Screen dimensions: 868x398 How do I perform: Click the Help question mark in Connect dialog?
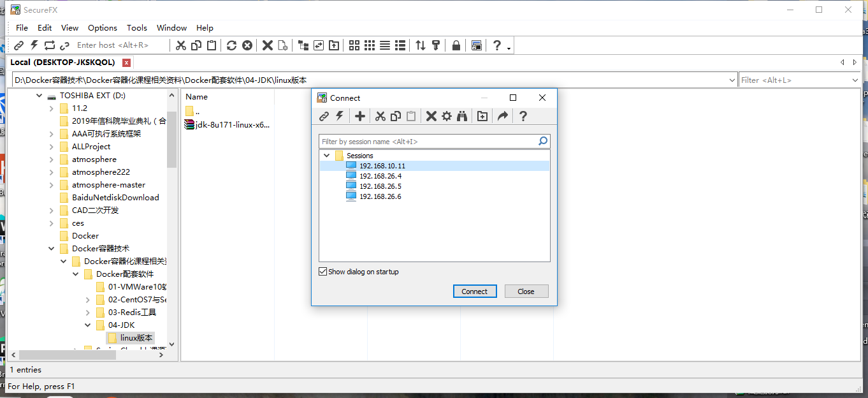pyautogui.click(x=523, y=116)
